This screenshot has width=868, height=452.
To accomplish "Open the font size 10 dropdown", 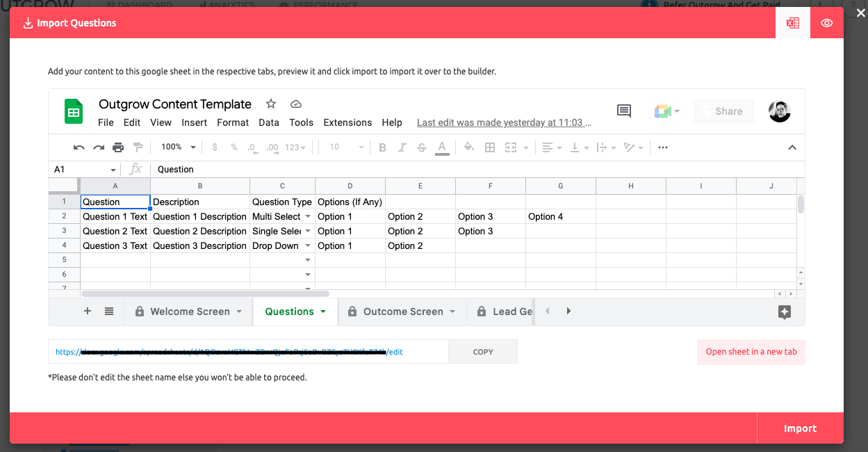I will click(x=346, y=147).
